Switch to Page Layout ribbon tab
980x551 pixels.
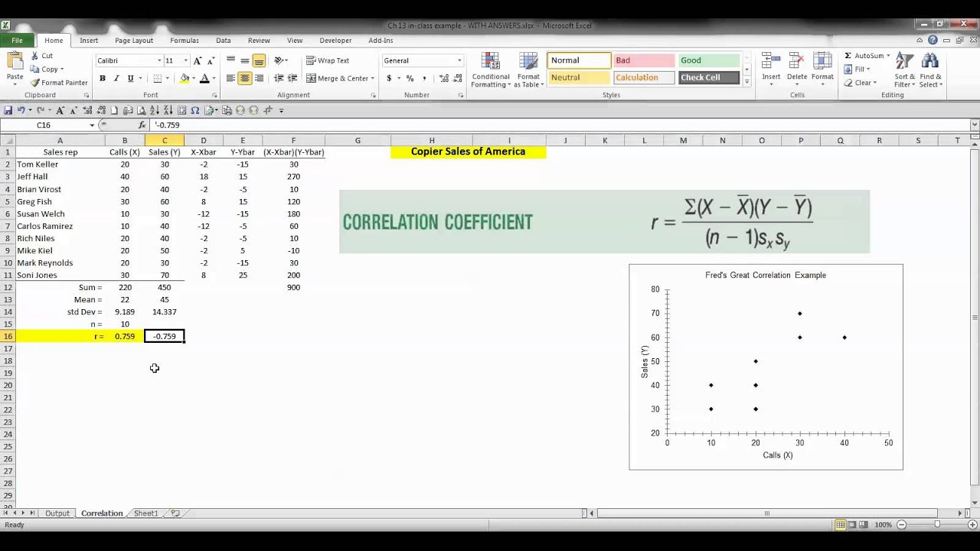pos(134,40)
